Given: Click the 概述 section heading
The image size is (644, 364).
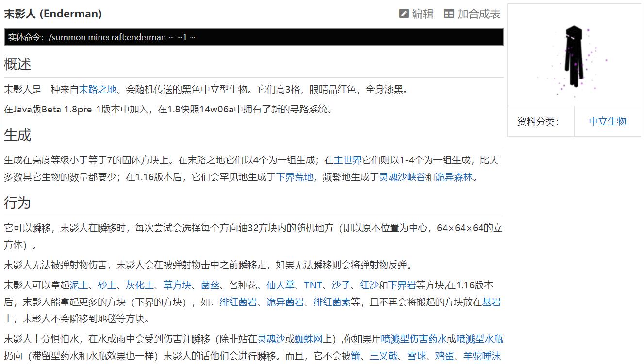Looking at the screenshot, I should tap(17, 64).
